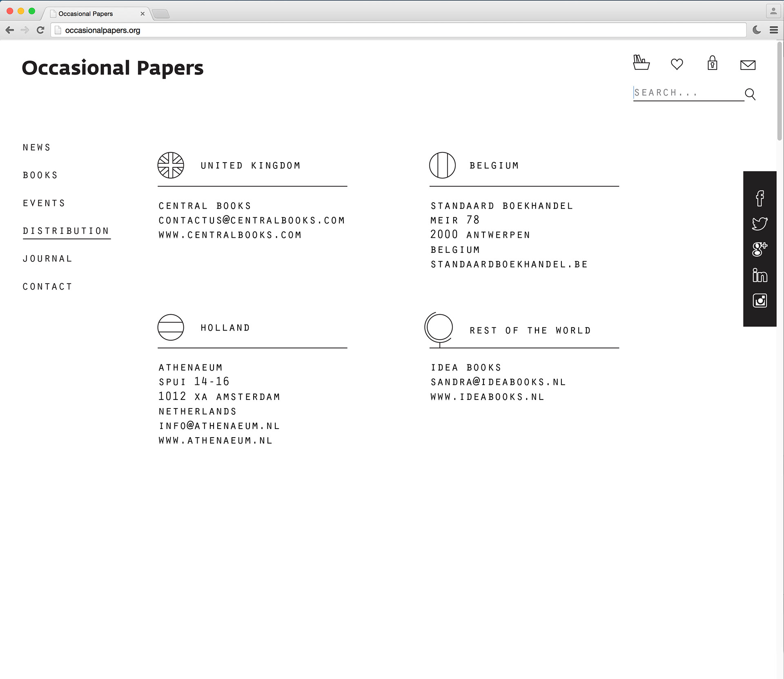The height and width of the screenshot is (679, 784).
Task: Click the sandra@ideabooks.nl email link
Action: 498,382
